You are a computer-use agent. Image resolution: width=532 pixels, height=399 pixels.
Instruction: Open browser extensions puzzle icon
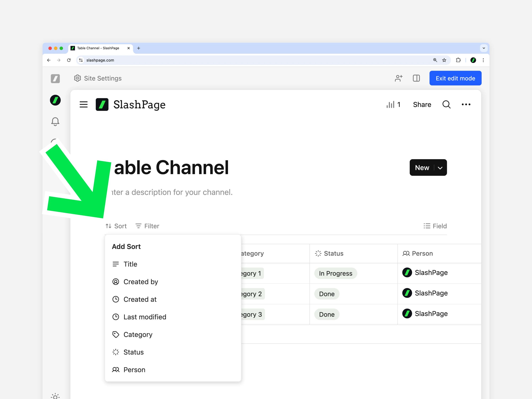(458, 60)
